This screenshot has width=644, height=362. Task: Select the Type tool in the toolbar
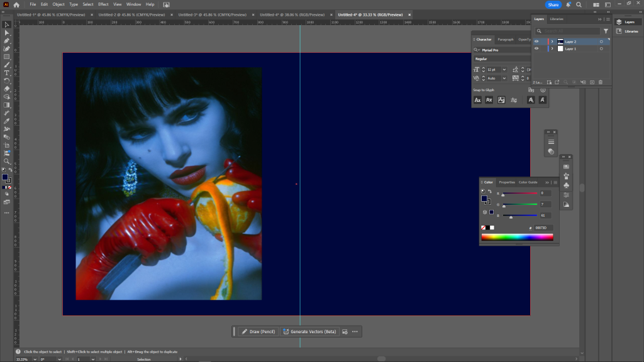(x=7, y=73)
